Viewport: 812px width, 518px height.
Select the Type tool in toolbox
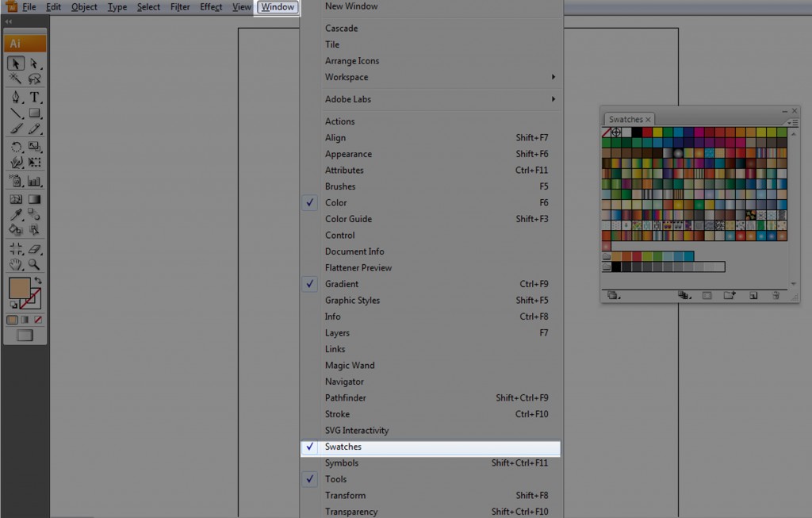[x=35, y=97]
